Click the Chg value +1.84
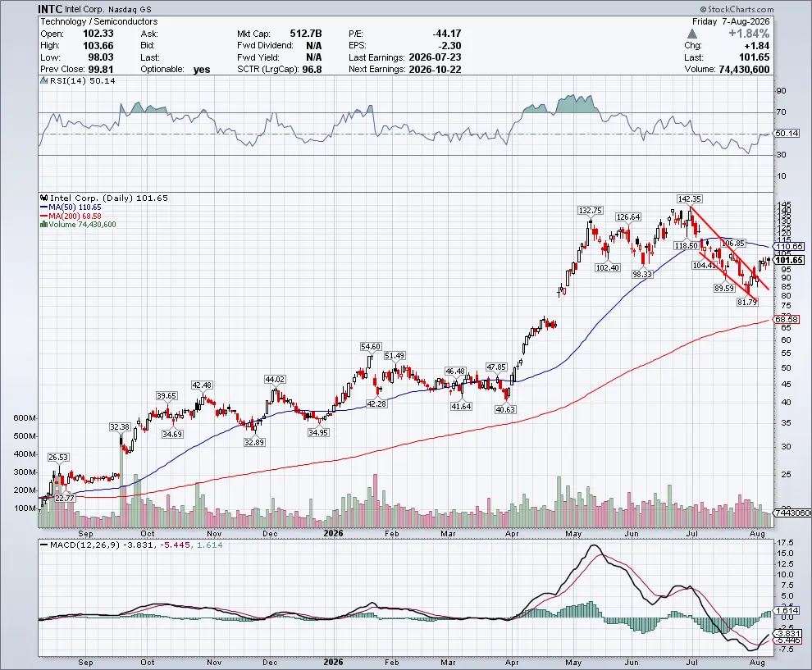Image resolution: width=812 pixels, height=670 pixels. (x=756, y=45)
